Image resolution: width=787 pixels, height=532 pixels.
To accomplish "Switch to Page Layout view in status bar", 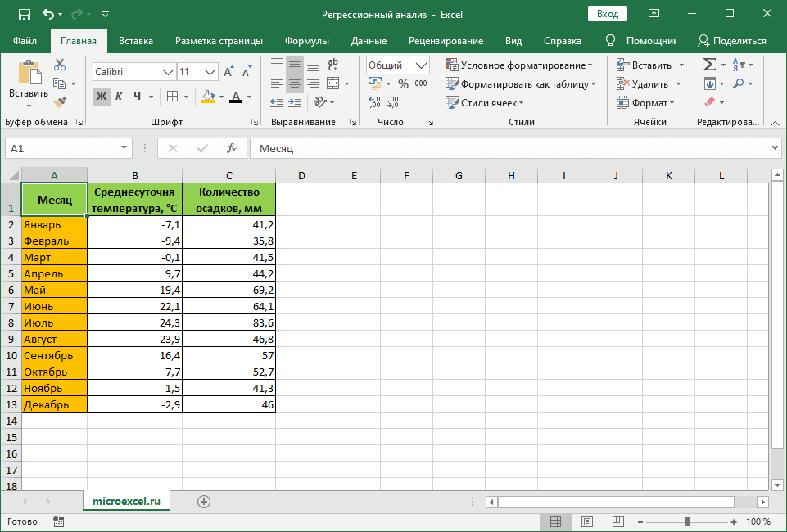I will pyautogui.click(x=587, y=521).
